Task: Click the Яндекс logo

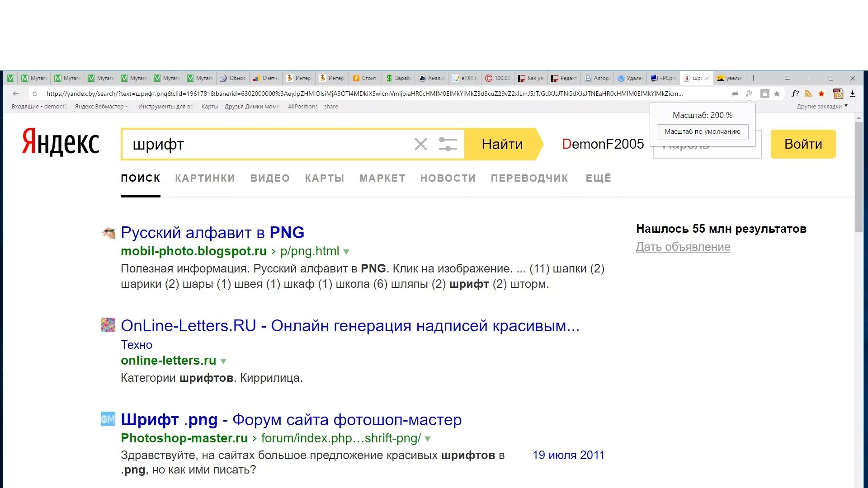Action: coord(61,142)
